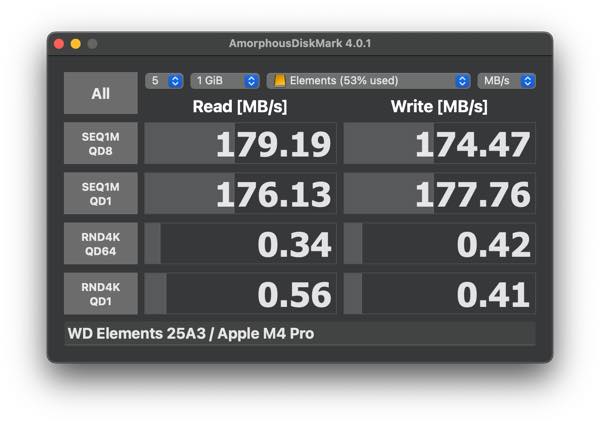The height and width of the screenshot is (425, 600).
Task: Launch the RND4K QD64 test
Action: point(101,244)
